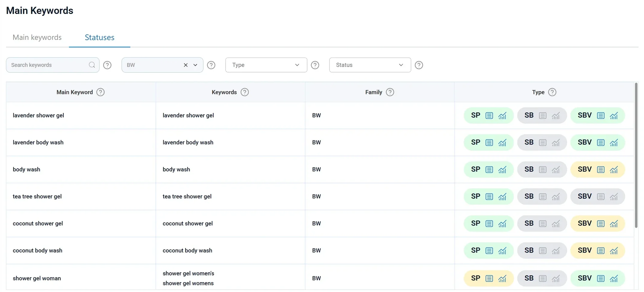The image size is (644, 292).
Task: Enable the SBV type for tea tree shower gel
Action: coord(584,196)
